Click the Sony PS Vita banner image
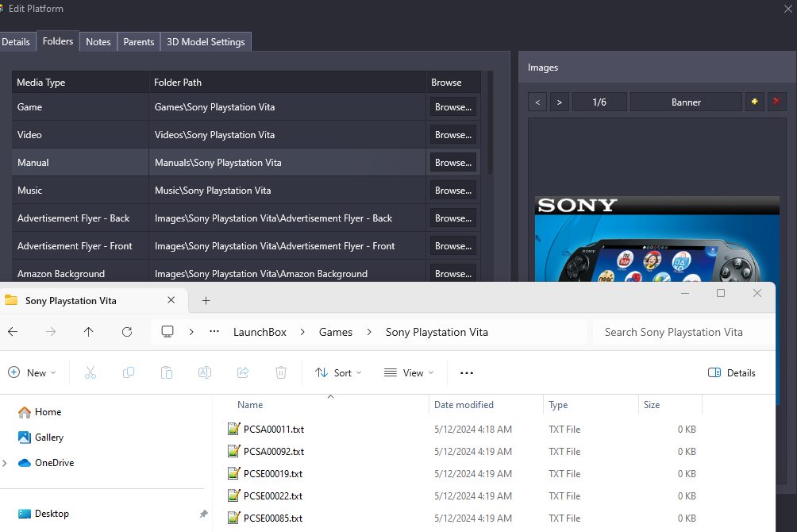Image resolution: width=797 pixels, height=532 pixels. [x=657, y=238]
